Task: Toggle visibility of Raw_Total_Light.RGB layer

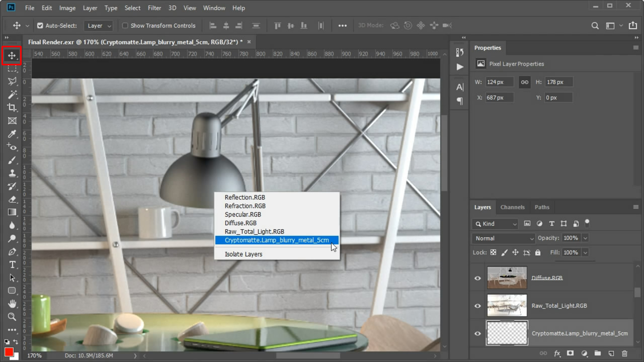Action: (477, 305)
